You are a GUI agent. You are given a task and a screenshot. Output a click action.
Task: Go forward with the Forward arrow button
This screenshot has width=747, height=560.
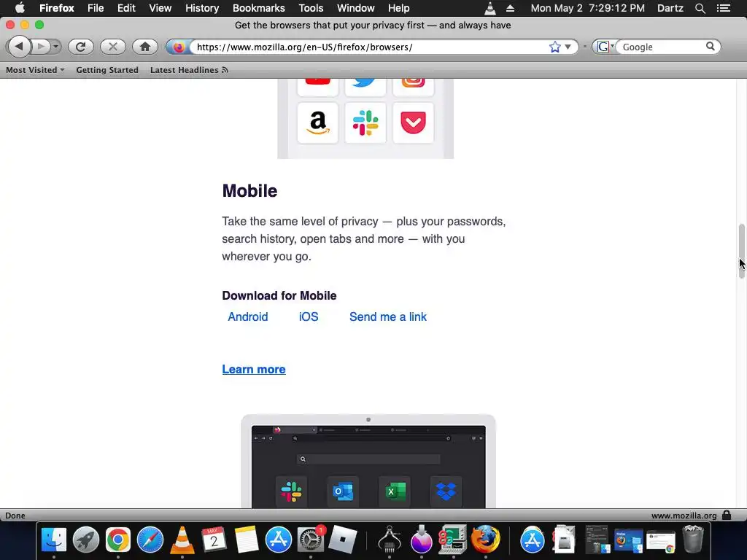coord(41,47)
